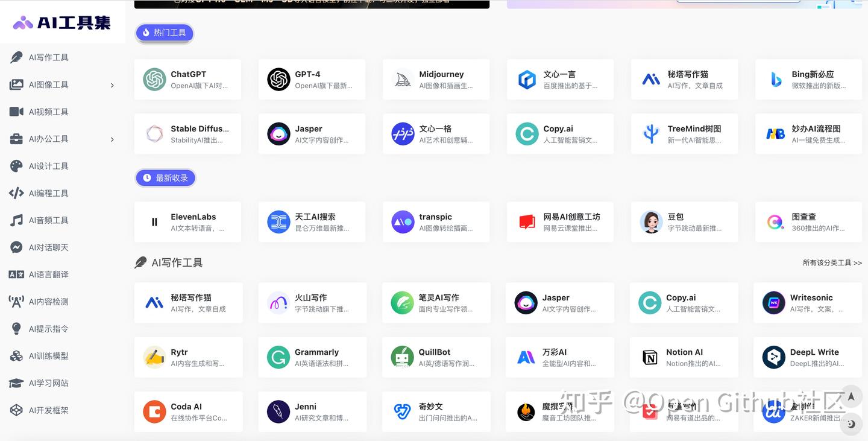Click the Notion AI logo icon
Screen dimensions: 868x441
[650, 357]
